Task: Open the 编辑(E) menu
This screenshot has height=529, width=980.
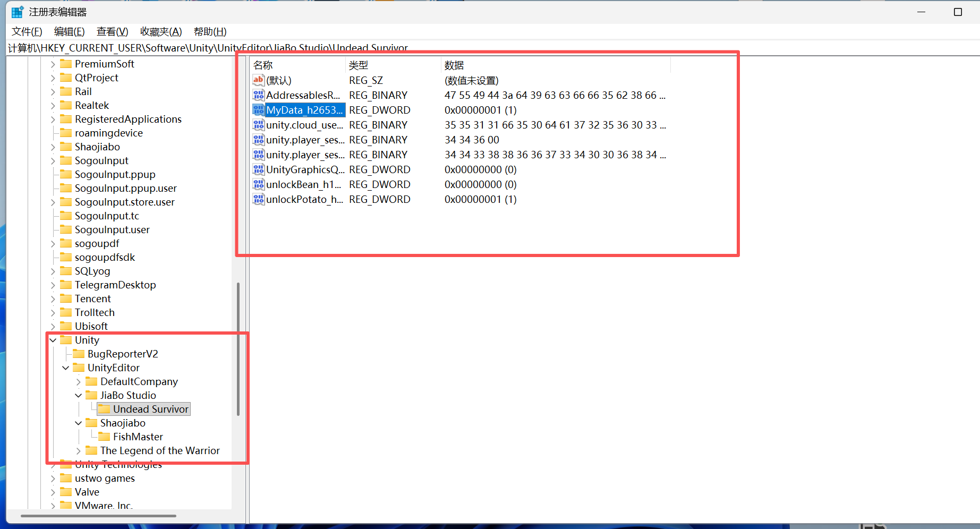Action: pyautogui.click(x=70, y=31)
